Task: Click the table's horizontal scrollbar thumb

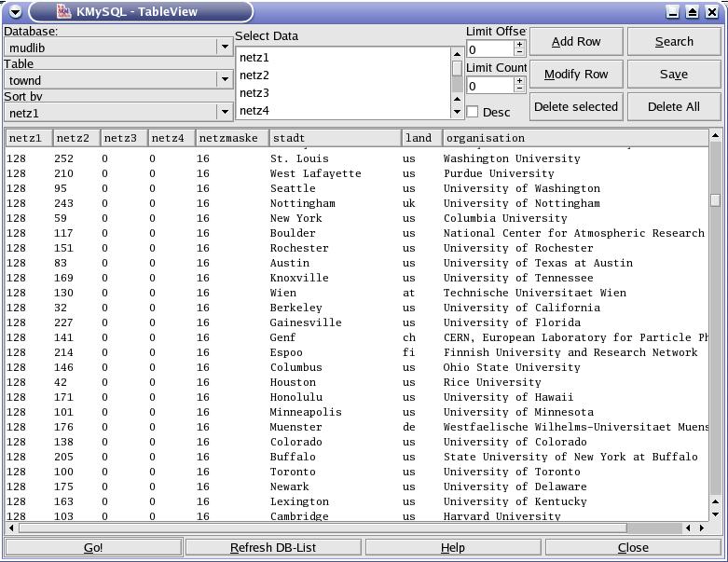Action: coord(323,528)
